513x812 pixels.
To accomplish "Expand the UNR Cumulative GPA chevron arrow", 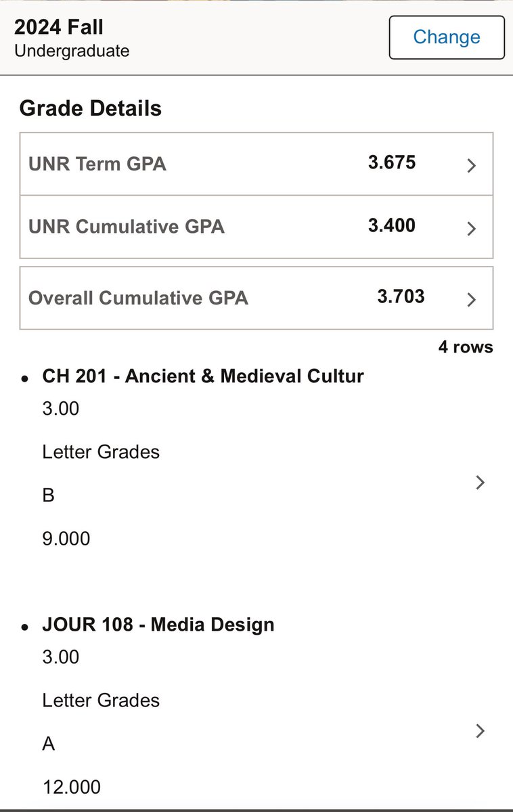I will 472,229.
